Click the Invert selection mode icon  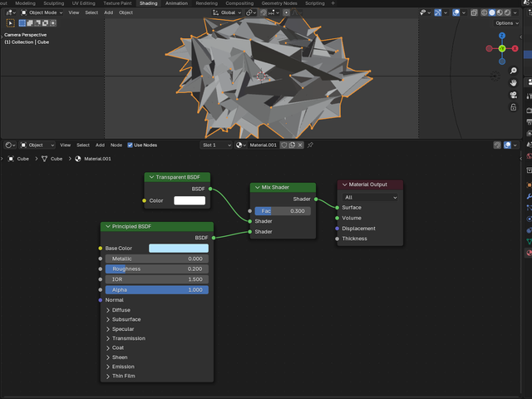[45, 23]
